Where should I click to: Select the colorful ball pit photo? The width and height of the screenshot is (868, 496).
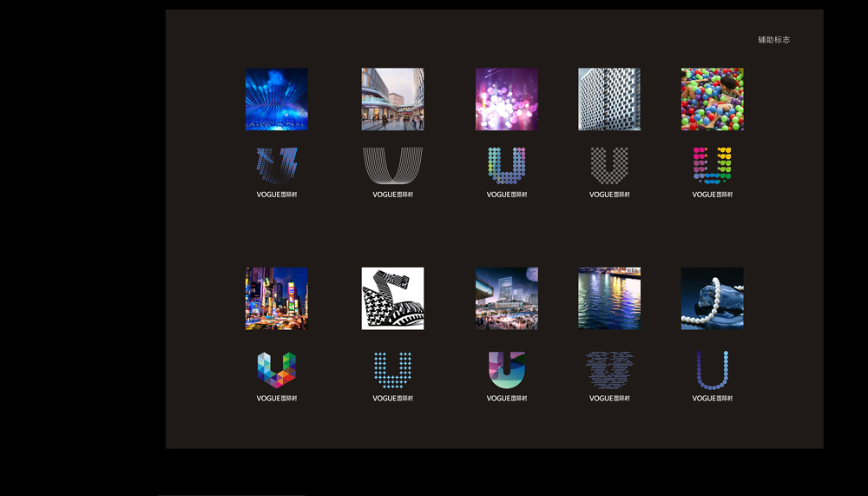[x=712, y=99]
